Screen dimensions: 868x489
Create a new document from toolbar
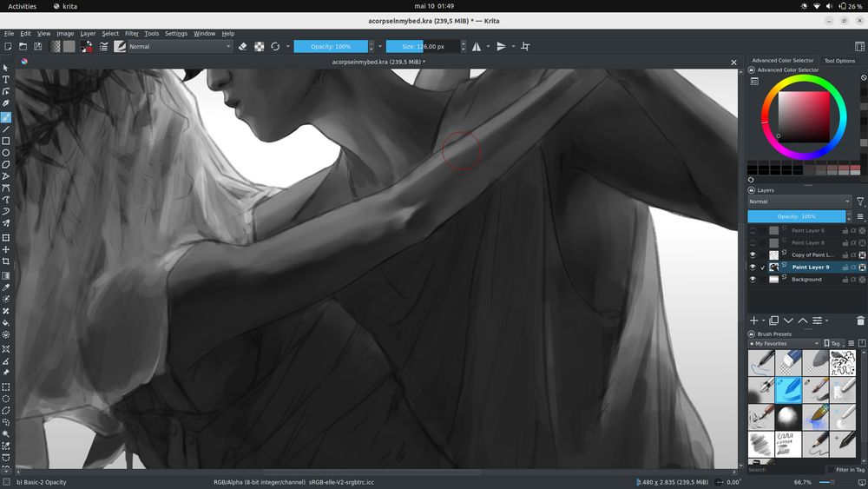tap(8, 47)
